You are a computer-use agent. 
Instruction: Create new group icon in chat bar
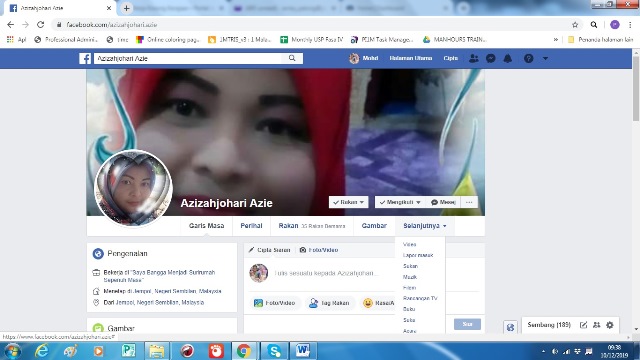pyautogui.click(x=596, y=325)
